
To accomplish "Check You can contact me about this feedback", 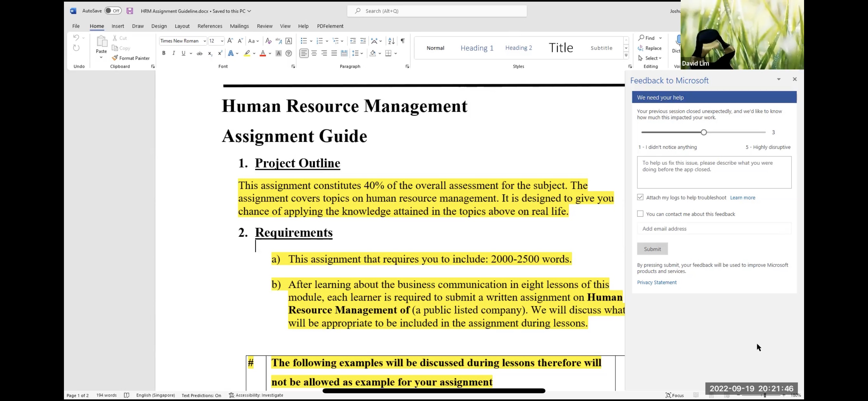I will point(640,214).
